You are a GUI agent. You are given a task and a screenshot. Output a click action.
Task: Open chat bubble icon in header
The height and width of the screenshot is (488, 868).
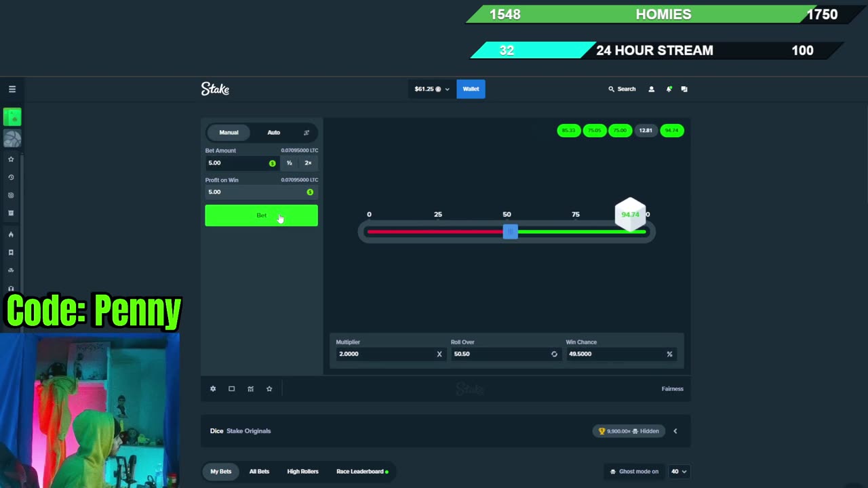point(684,89)
